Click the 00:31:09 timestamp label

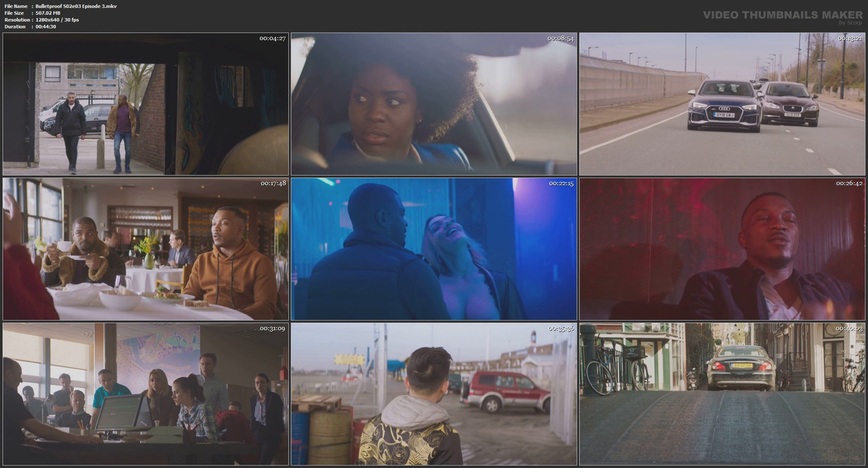[273, 328]
